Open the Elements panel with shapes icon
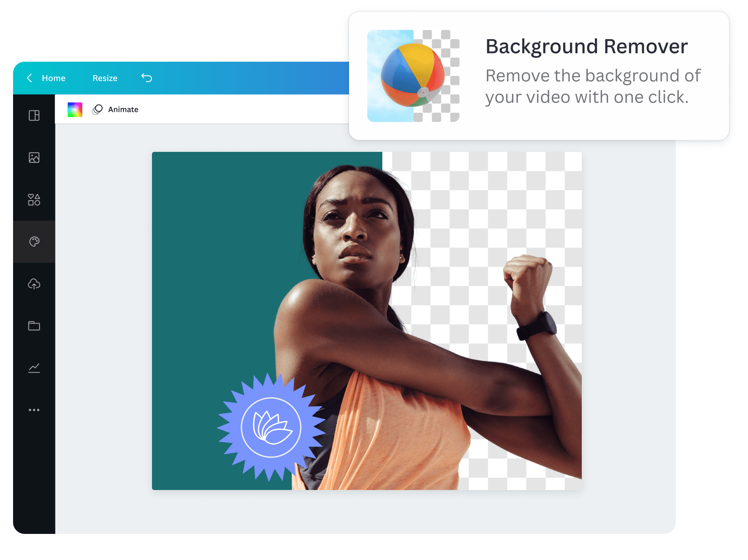This screenshot has height=560, width=748. 34,200
